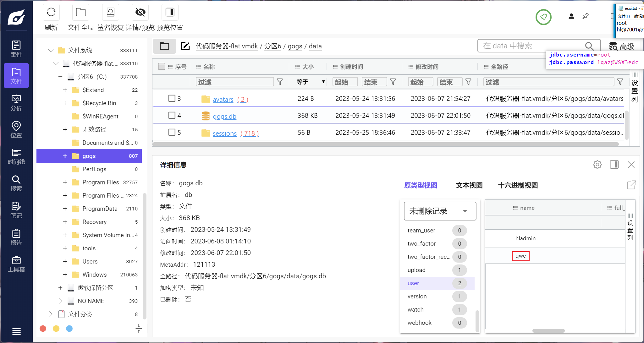Image resolution: width=644 pixels, height=343 pixels.
Task: Click the layout toggle icon in 详细信息 header
Action: tap(614, 165)
